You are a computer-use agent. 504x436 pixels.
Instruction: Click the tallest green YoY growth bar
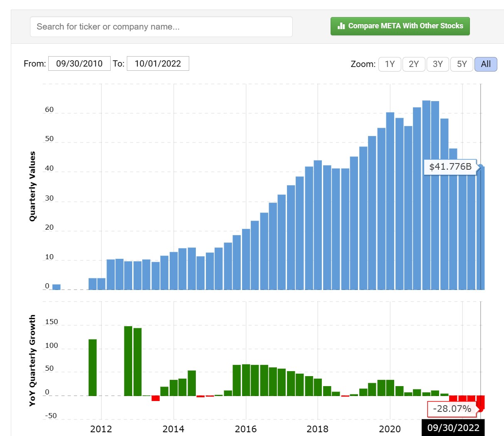point(128,361)
